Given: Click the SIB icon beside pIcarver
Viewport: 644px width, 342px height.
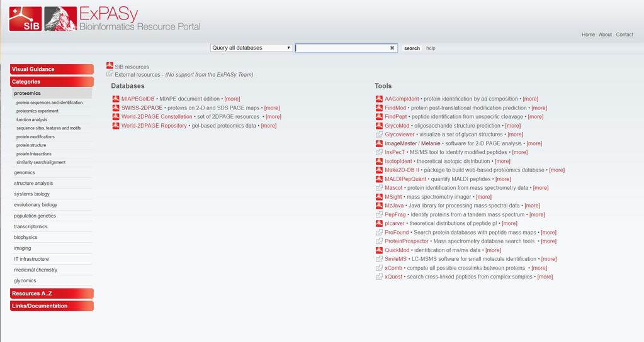Looking at the screenshot, I should (x=379, y=223).
